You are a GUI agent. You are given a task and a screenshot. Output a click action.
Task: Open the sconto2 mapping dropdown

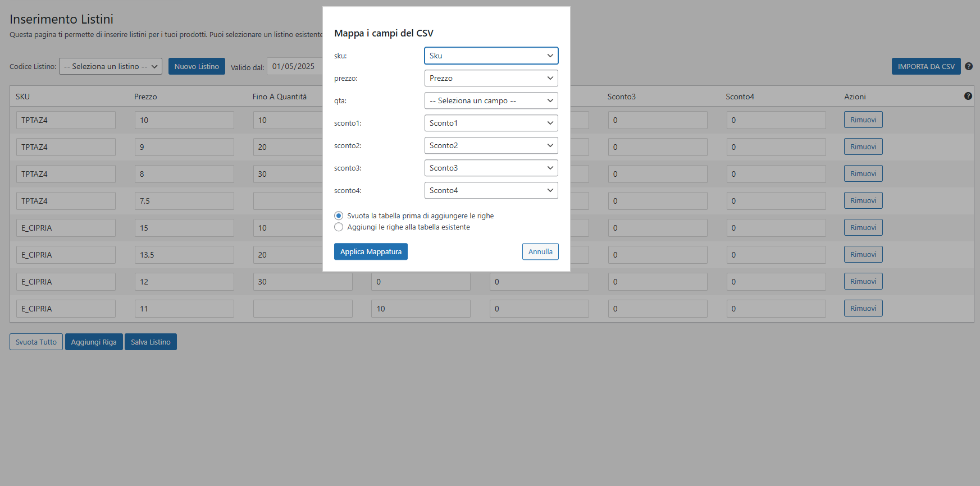(491, 145)
